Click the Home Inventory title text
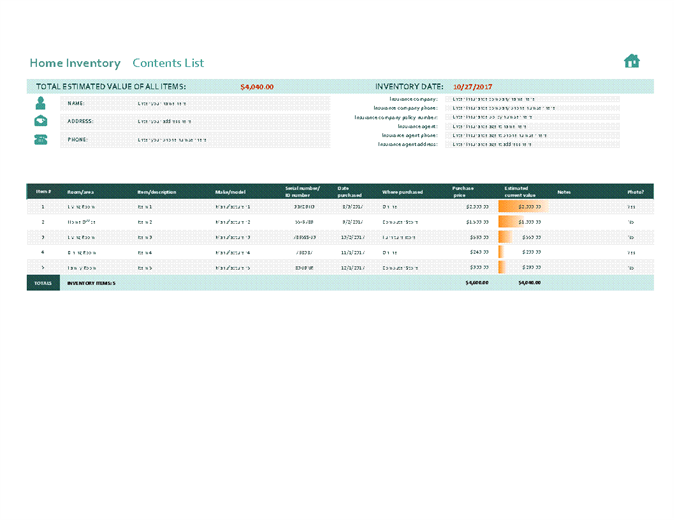Image resolution: width=675 pixels, height=520 pixels. click(x=75, y=63)
